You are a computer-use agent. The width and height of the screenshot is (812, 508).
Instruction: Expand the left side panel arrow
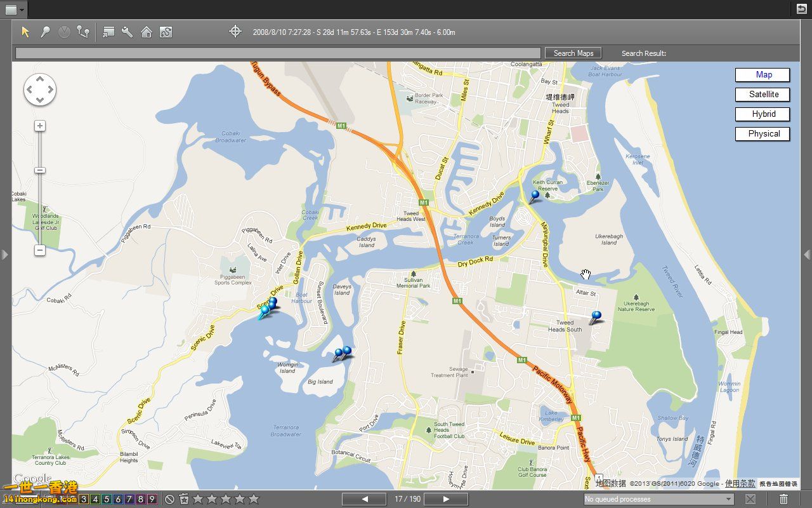point(5,255)
